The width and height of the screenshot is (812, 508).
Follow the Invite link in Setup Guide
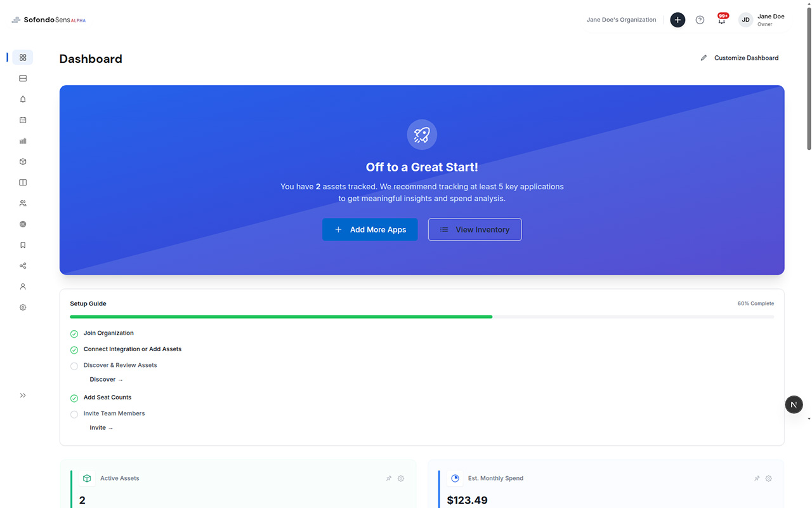pos(101,427)
